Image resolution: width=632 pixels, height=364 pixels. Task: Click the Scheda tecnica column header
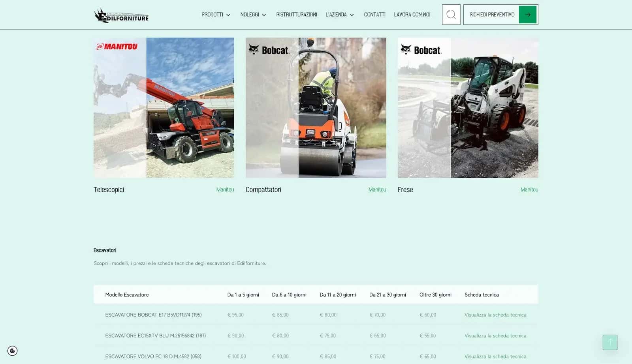pyautogui.click(x=482, y=295)
